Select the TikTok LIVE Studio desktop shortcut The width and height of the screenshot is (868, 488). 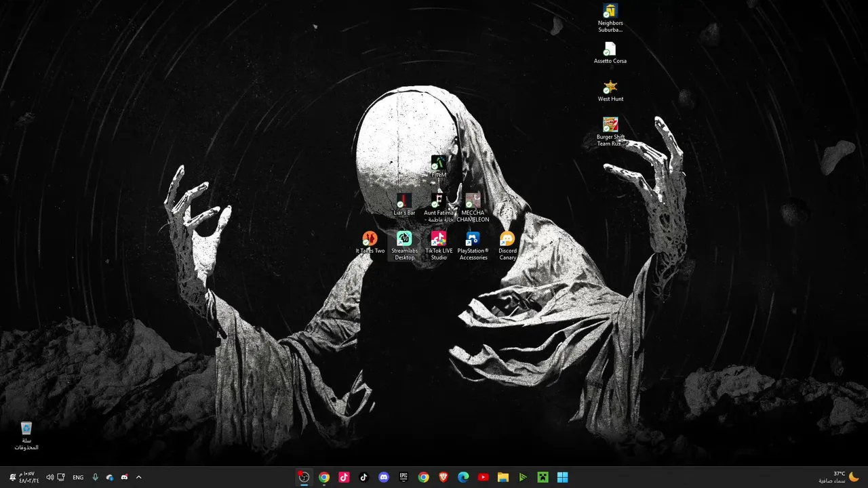click(x=439, y=246)
